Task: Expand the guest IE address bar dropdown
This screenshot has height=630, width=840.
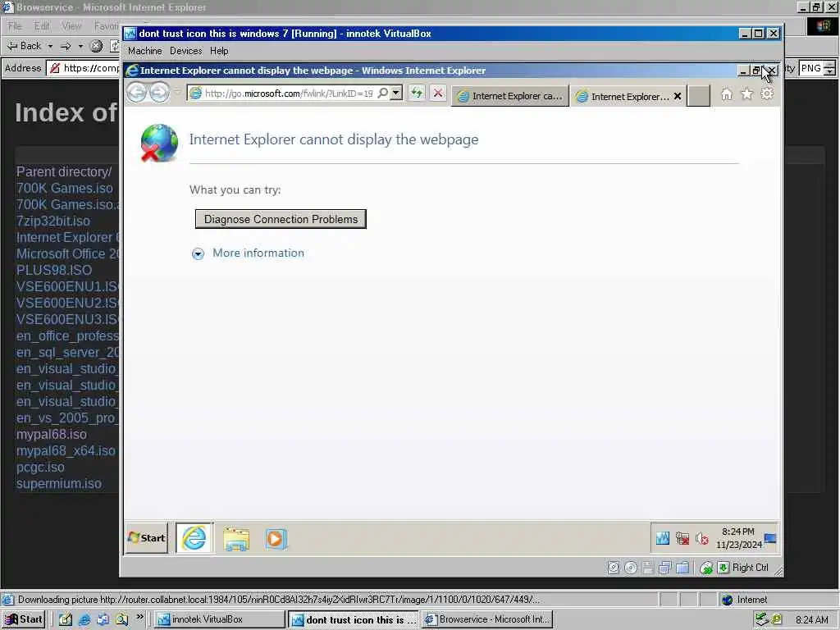Action: pos(396,94)
